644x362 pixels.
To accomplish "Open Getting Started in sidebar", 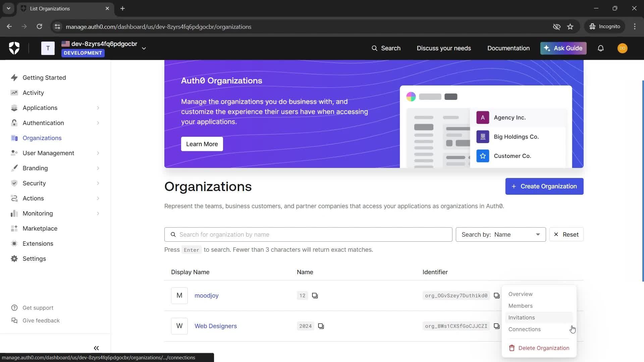I will (x=44, y=78).
